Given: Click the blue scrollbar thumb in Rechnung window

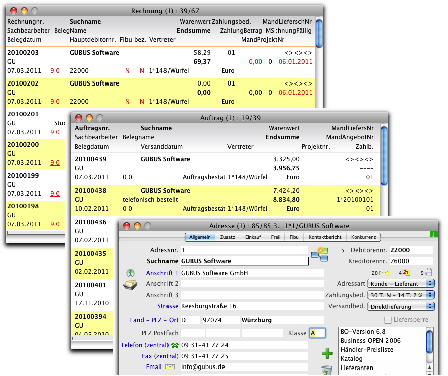Looking at the screenshot, I should click(319, 33).
